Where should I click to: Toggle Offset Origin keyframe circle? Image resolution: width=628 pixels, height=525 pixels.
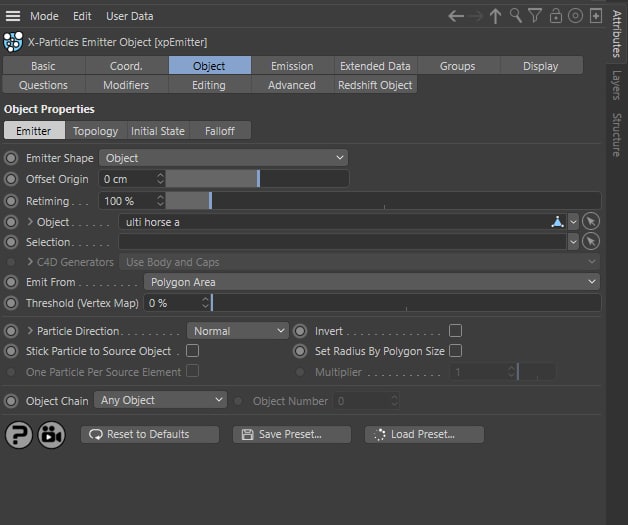tap(11, 179)
